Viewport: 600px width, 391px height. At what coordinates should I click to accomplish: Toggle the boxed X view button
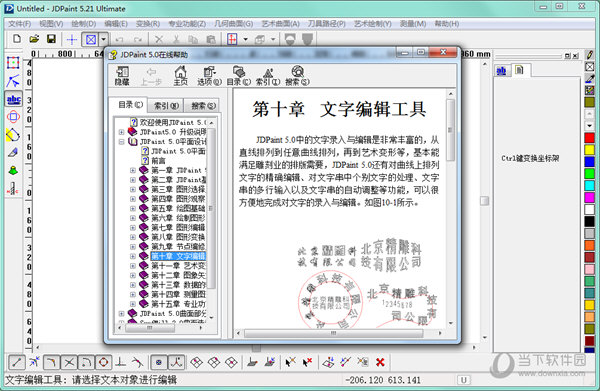(x=91, y=39)
